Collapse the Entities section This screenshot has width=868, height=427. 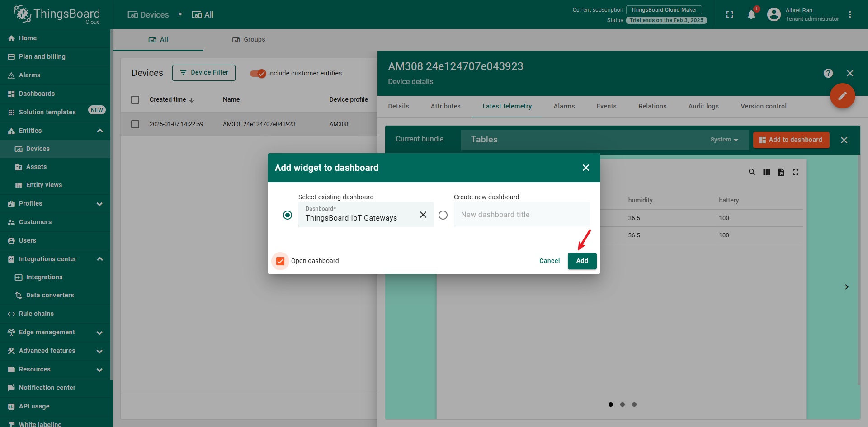[100, 131]
